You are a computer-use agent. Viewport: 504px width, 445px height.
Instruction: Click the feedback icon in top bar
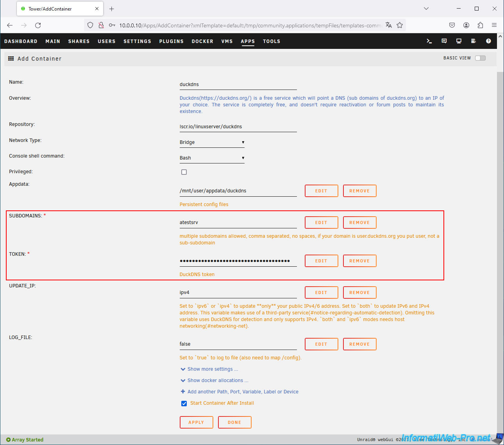click(444, 41)
